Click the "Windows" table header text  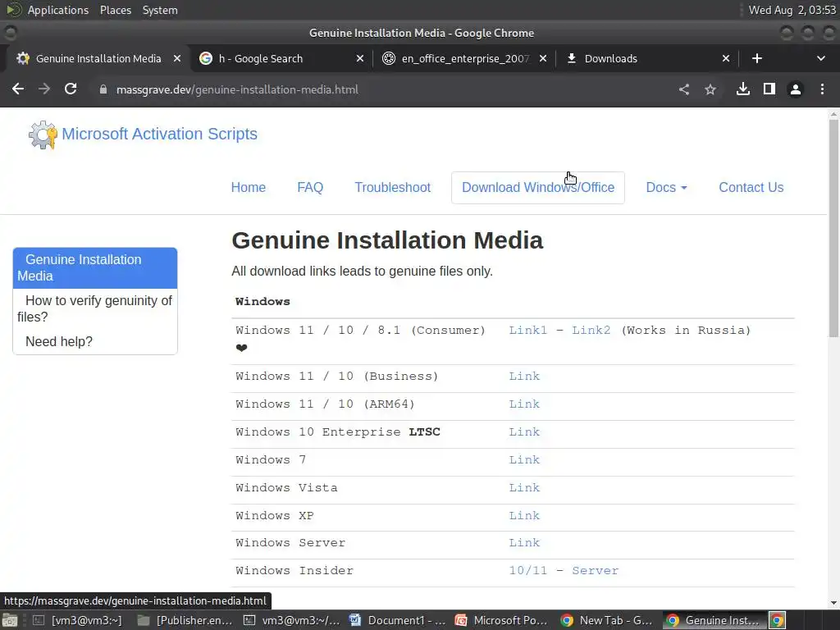(x=262, y=302)
